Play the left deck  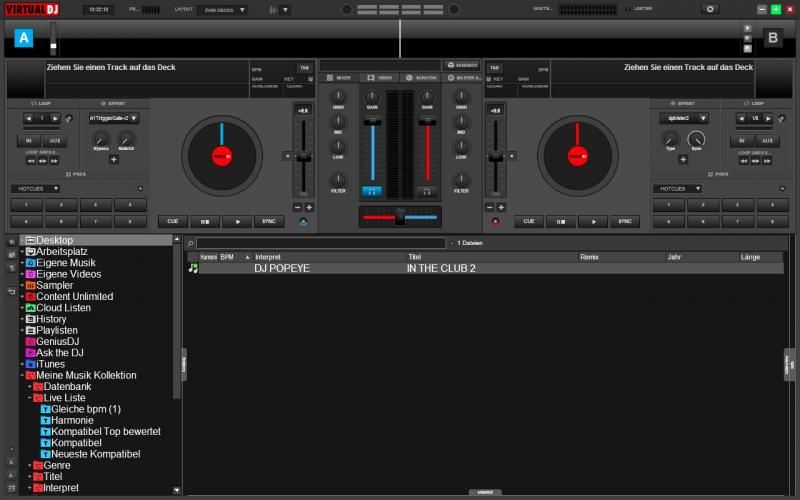[x=237, y=221]
